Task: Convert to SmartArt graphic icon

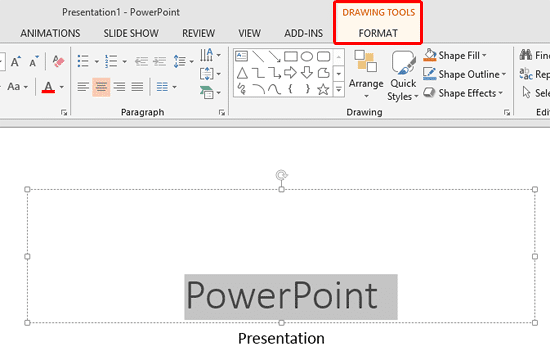Action: point(210,93)
